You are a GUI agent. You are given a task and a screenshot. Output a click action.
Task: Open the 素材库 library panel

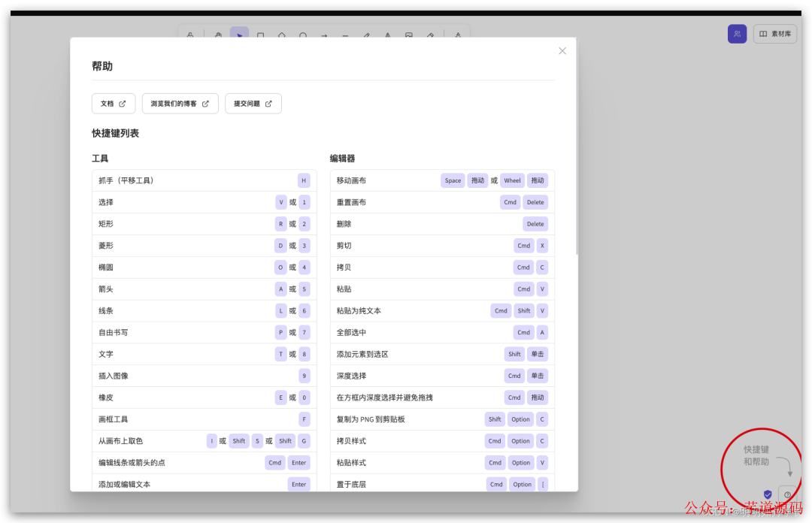(x=775, y=34)
